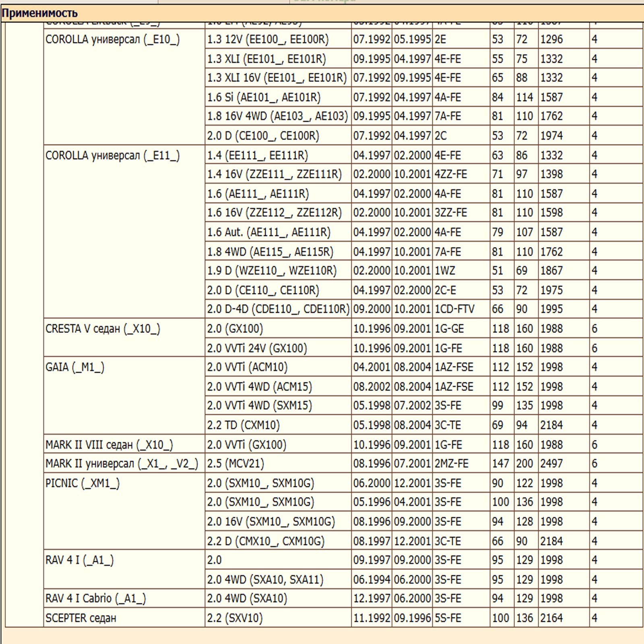Click the SCEPTER седан model cell
Viewport: 644px width, 644px height.
click(80, 618)
